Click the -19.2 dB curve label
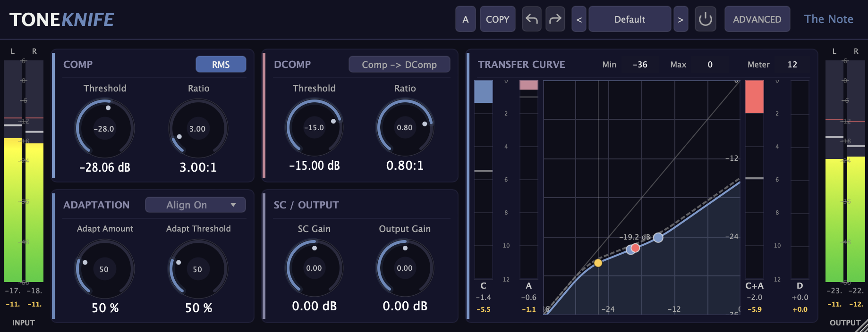This screenshot has width=868, height=332. click(635, 237)
